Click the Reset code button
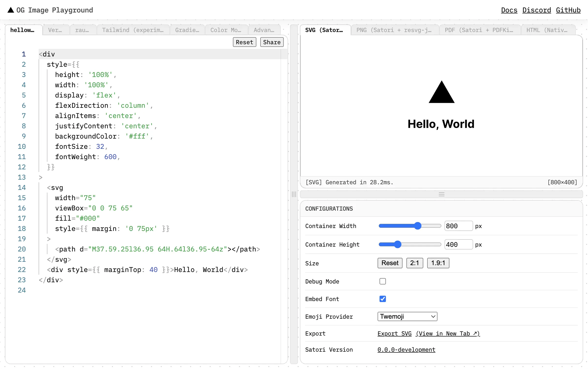 point(244,42)
